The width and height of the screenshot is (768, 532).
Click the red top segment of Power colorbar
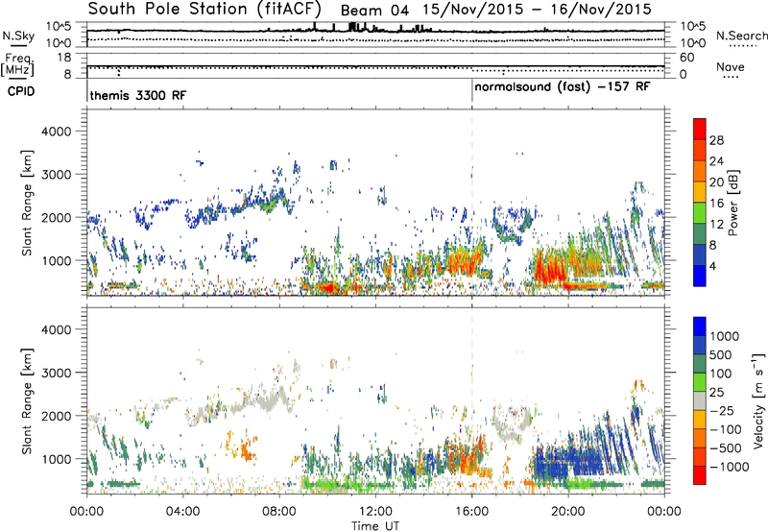(x=700, y=129)
